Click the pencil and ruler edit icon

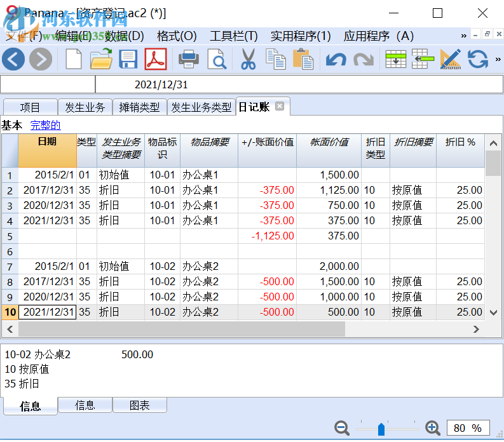tap(451, 59)
